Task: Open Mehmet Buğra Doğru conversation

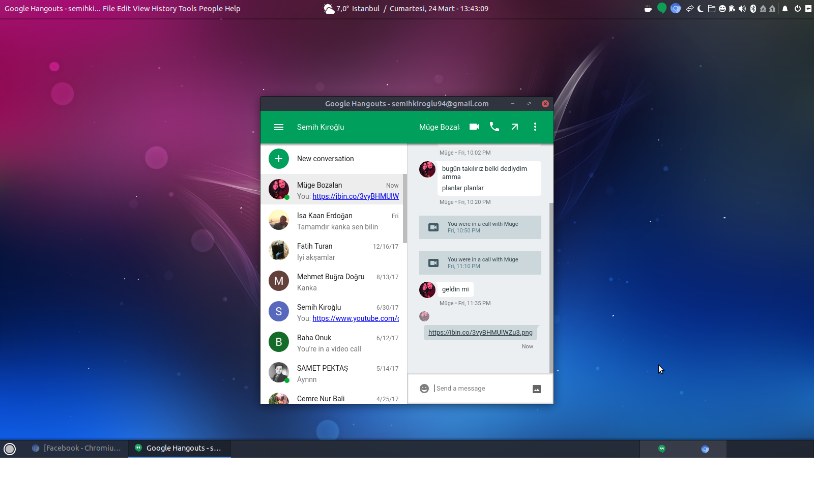Action: point(332,281)
